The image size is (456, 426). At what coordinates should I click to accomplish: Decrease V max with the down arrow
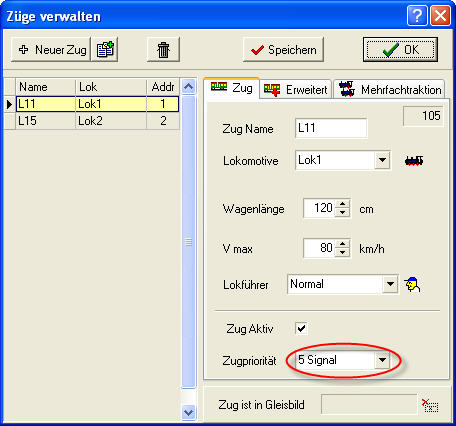(x=342, y=252)
